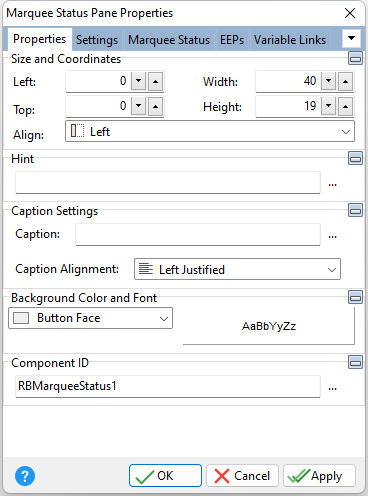Collapse the Component ID section

click(355, 362)
